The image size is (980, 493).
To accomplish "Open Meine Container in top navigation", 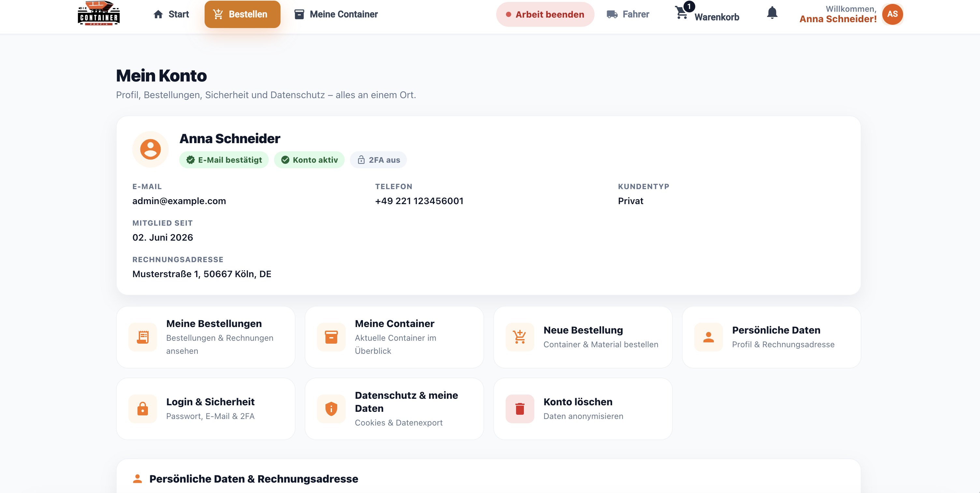I will 336,14.
